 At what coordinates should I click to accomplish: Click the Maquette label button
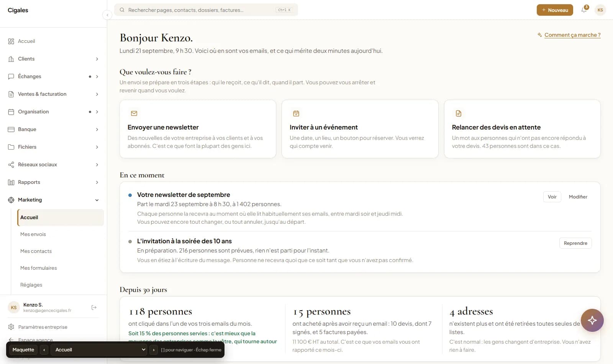click(23, 350)
